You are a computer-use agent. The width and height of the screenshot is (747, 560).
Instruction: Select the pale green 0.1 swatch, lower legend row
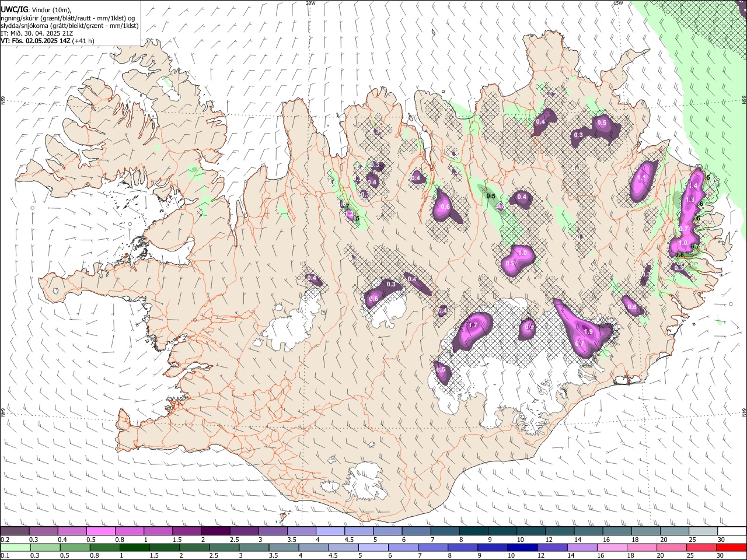click(15, 547)
